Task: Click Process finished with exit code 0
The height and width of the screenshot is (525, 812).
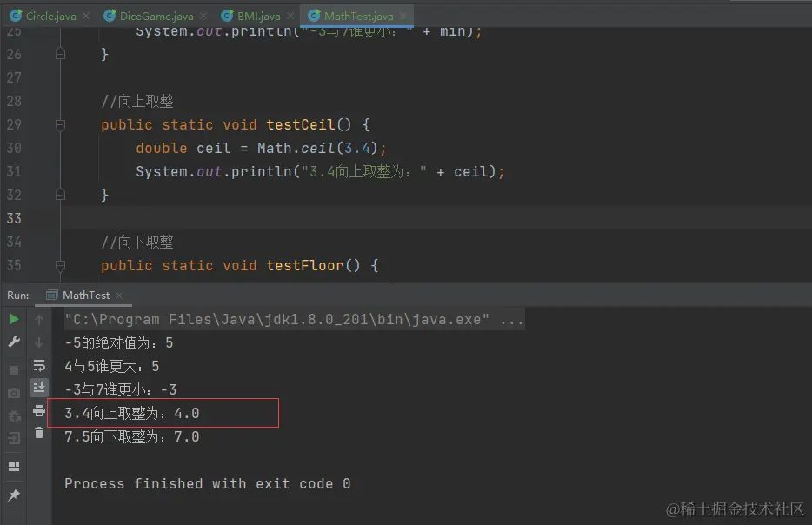Action: click(x=208, y=483)
